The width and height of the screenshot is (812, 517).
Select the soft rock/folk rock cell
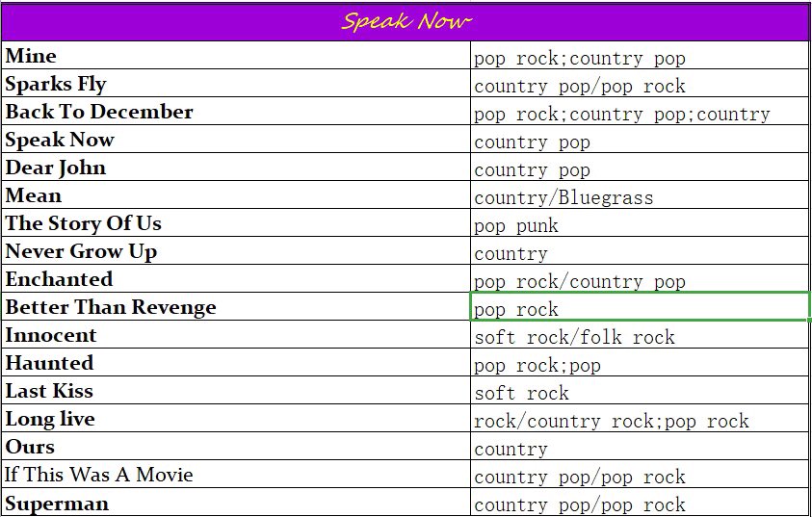click(640, 334)
